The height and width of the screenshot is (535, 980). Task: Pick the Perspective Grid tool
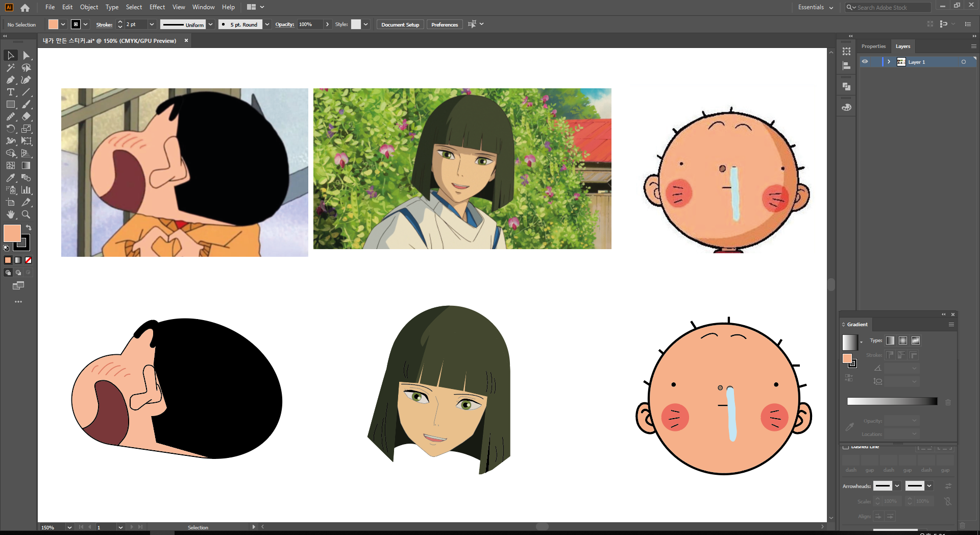(27, 153)
